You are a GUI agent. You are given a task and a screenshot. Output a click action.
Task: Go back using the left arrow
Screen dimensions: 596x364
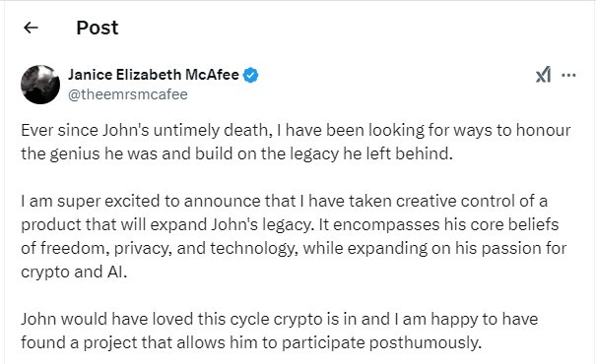pyautogui.click(x=31, y=28)
